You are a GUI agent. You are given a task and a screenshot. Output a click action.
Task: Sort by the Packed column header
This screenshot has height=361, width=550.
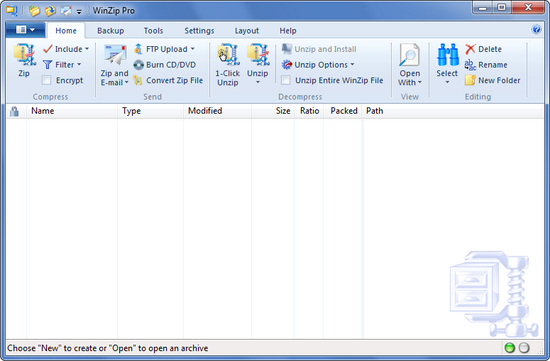click(343, 111)
